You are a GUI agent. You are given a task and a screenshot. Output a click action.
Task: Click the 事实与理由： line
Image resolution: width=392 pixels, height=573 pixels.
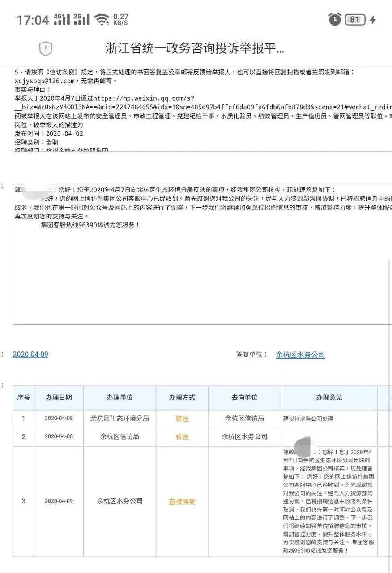(x=33, y=90)
